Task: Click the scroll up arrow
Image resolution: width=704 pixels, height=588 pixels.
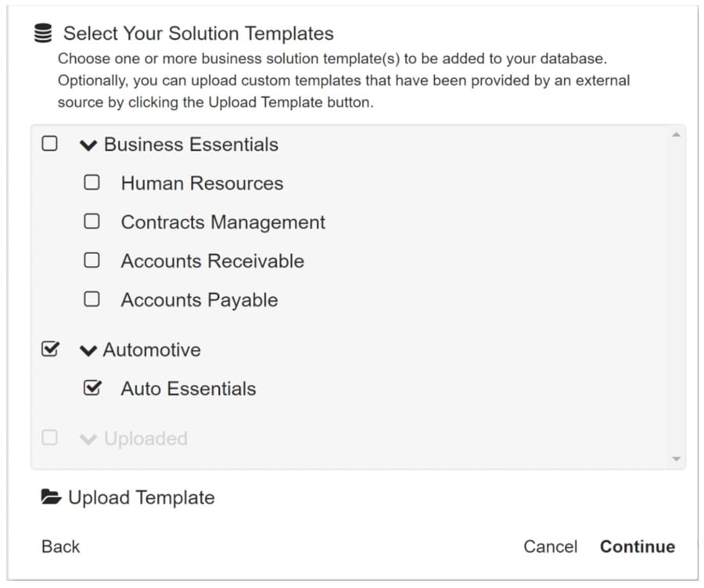Action: (677, 134)
